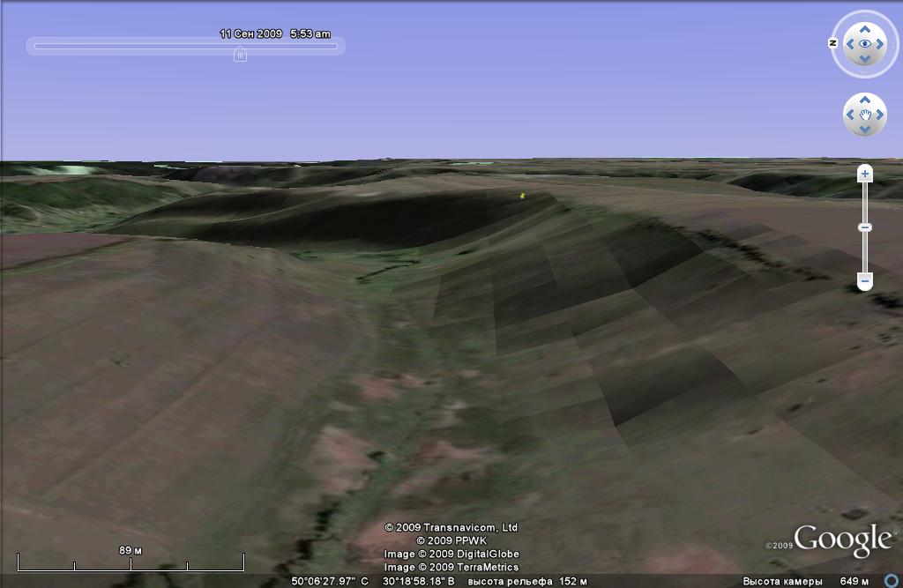
Task: Move down using the hand joystick's down arrow
Action: click(x=865, y=130)
